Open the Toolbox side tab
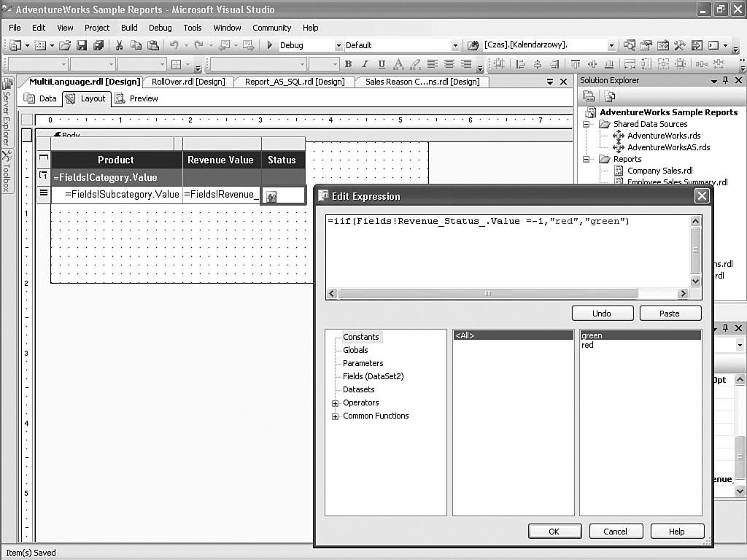This screenshot has width=747, height=560. (7, 171)
